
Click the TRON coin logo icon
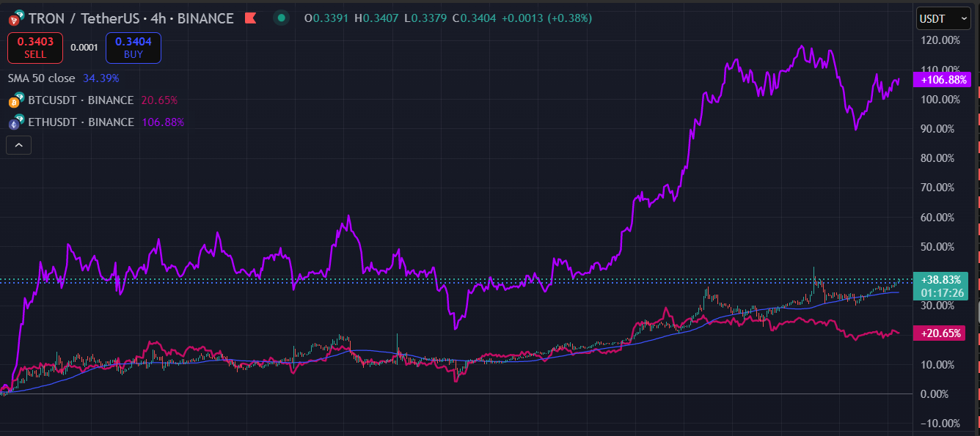16,18
